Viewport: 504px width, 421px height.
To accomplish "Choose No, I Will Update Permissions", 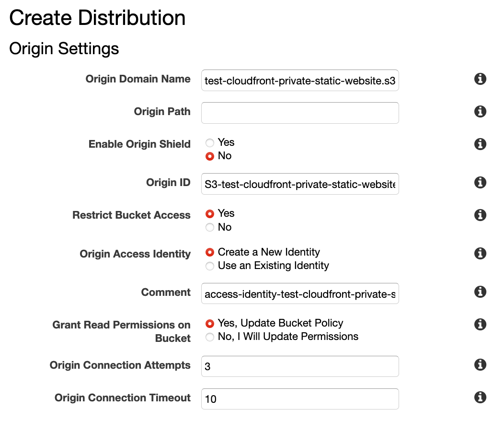I will click(210, 337).
